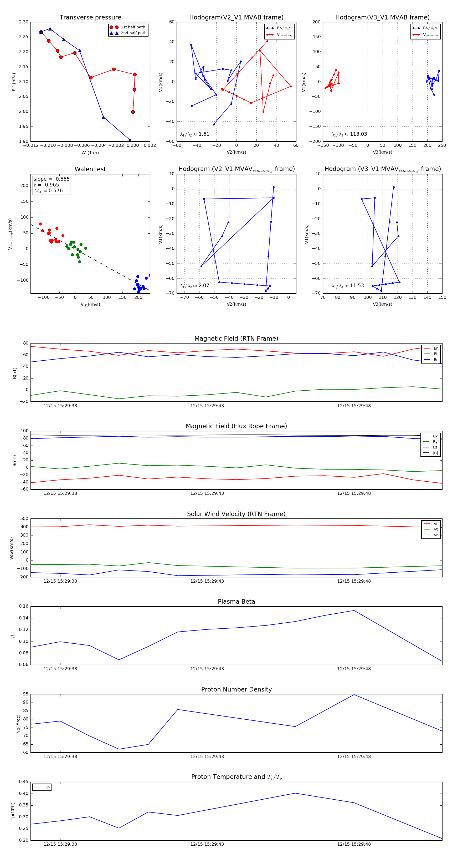Click the Np(#/cc) axis label
This screenshot has height=868, width=473.
click(x=18, y=724)
